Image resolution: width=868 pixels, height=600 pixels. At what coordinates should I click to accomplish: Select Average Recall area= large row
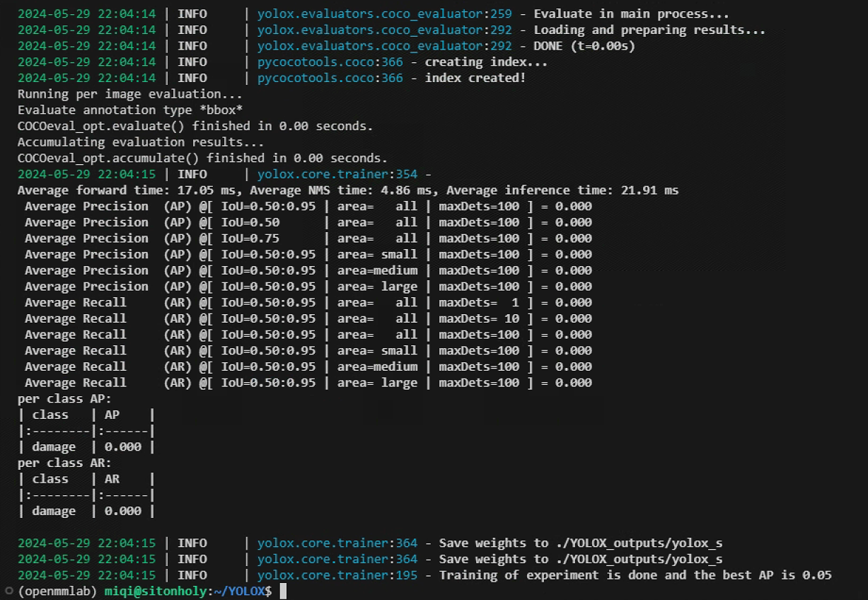[x=308, y=383]
